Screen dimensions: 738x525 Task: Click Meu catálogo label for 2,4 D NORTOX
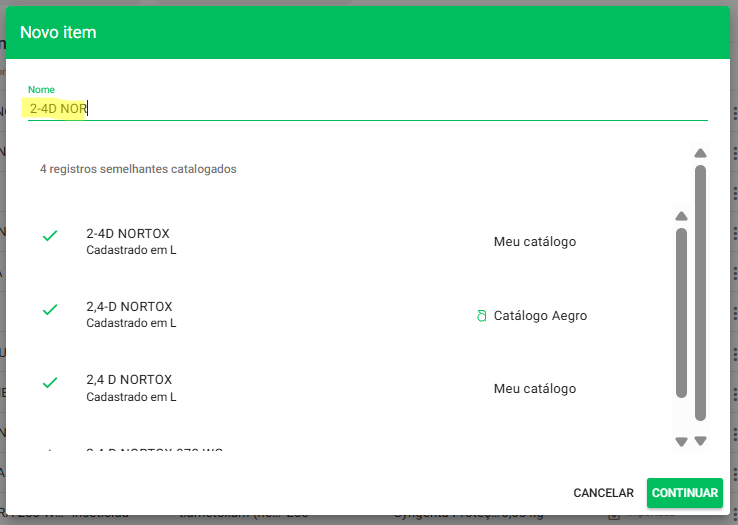pyautogui.click(x=534, y=389)
